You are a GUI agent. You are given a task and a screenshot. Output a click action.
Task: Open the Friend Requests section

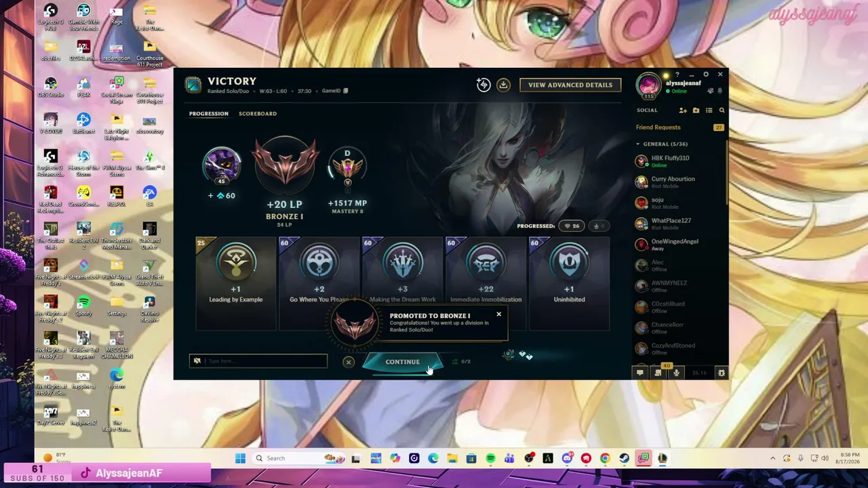pos(679,127)
